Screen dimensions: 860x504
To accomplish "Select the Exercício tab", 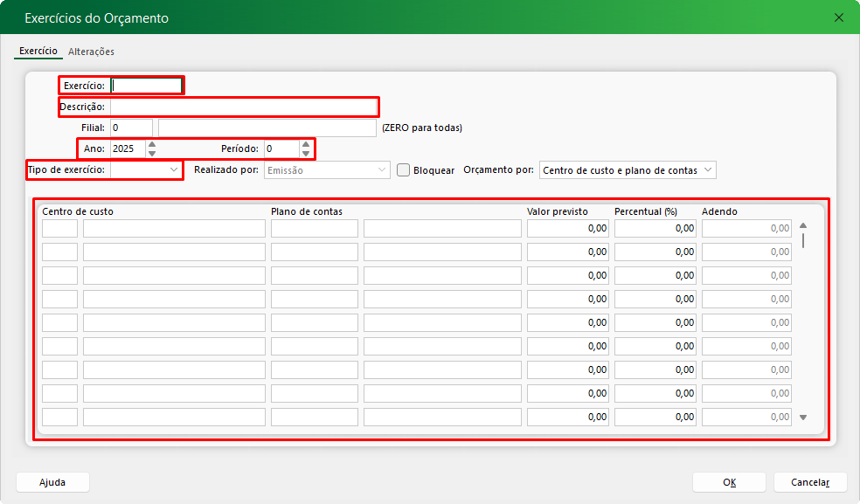I will (38, 52).
